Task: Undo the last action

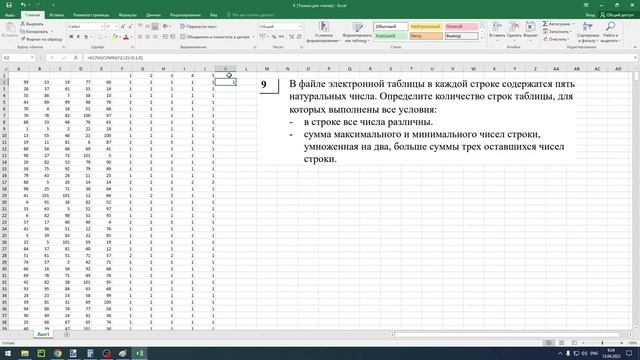Action: pos(23,5)
